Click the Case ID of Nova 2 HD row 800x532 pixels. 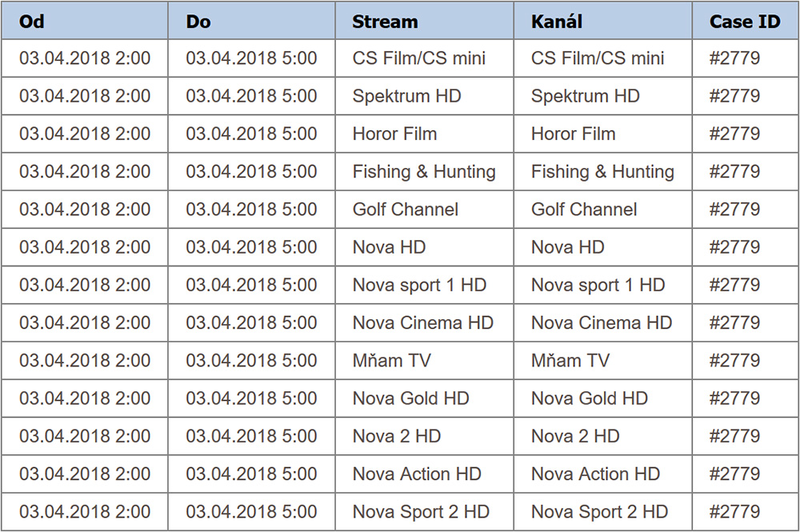pyautogui.click(x=734, y=436)
